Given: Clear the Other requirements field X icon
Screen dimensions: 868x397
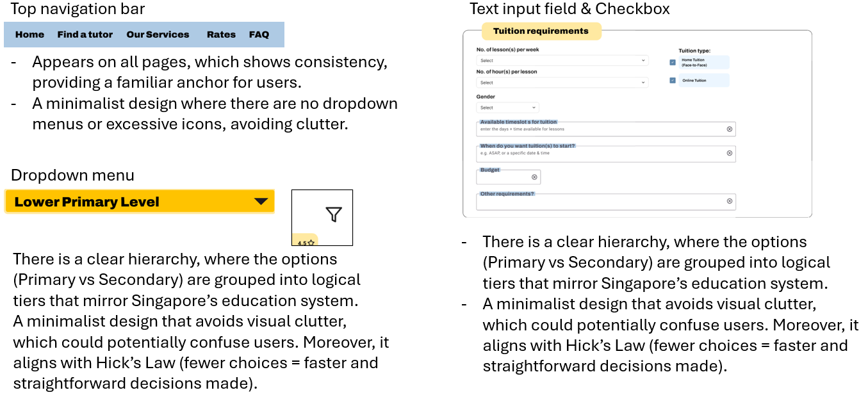Looking at the screenshot, I should pos(729,202).
